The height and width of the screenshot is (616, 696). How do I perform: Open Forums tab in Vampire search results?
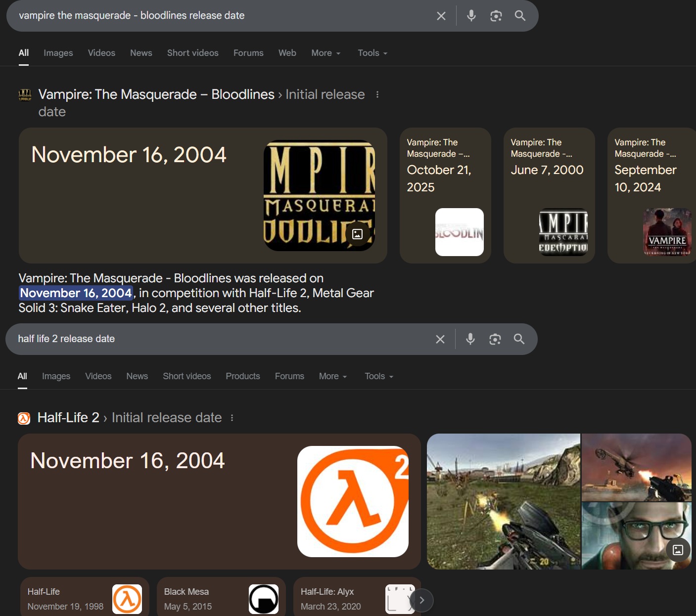coord(248,53)
